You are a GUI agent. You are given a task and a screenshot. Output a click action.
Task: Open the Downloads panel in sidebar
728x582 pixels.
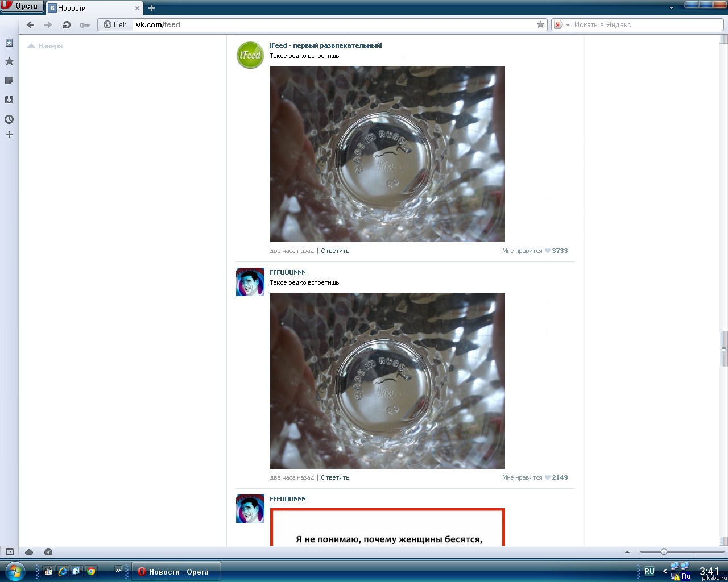[x=9, y=100]
